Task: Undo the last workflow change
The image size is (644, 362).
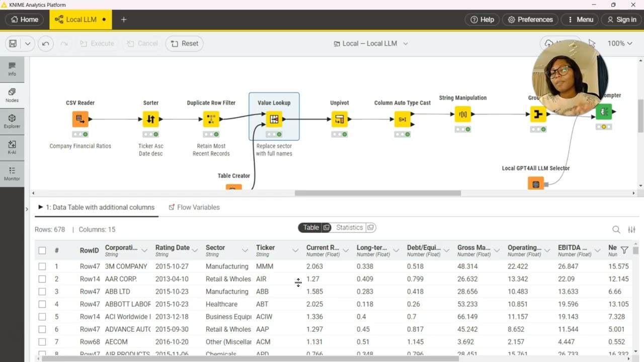Action: tap(45, 43)
